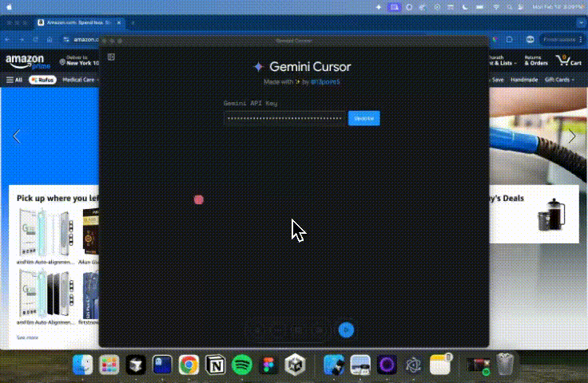This screenshot has height=383, width=588.
Task: Expand the Medical Care dropdown on Amazon
Action: pos(80,80)
